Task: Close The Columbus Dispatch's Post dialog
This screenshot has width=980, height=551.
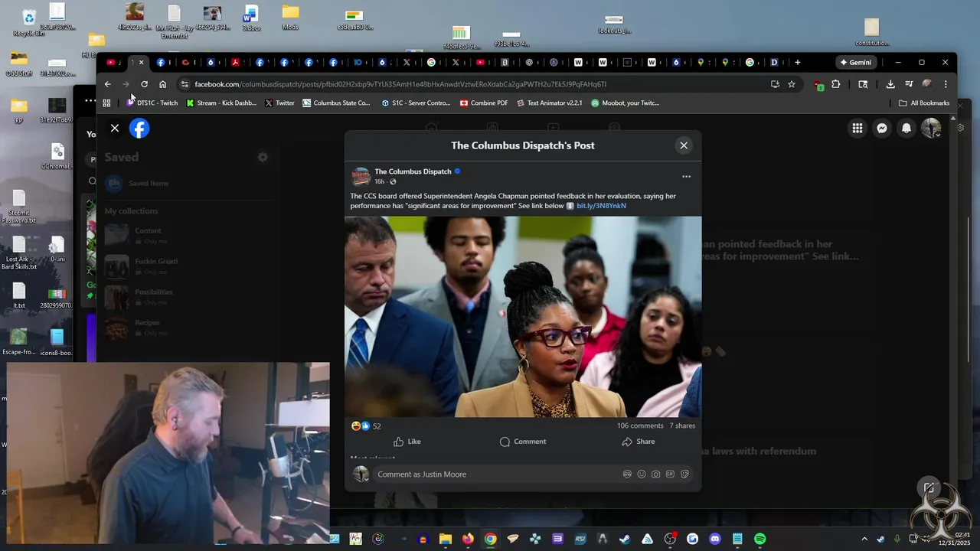Action: [684, 145]
